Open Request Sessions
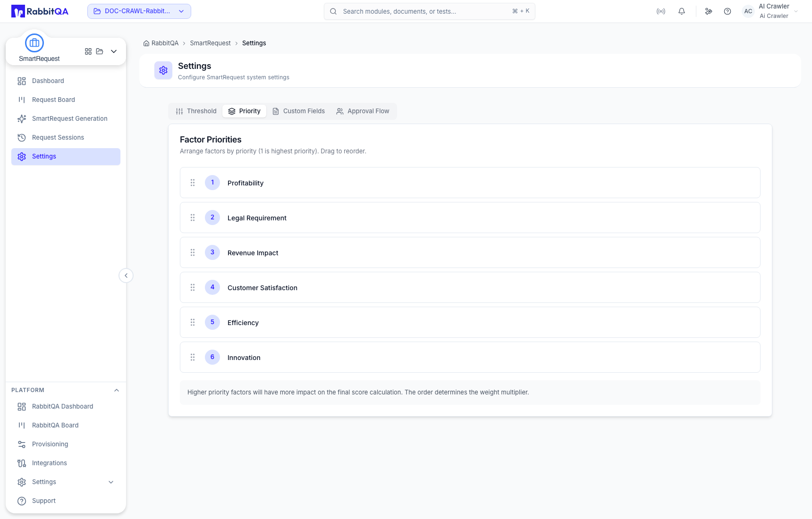 point(66,138)
